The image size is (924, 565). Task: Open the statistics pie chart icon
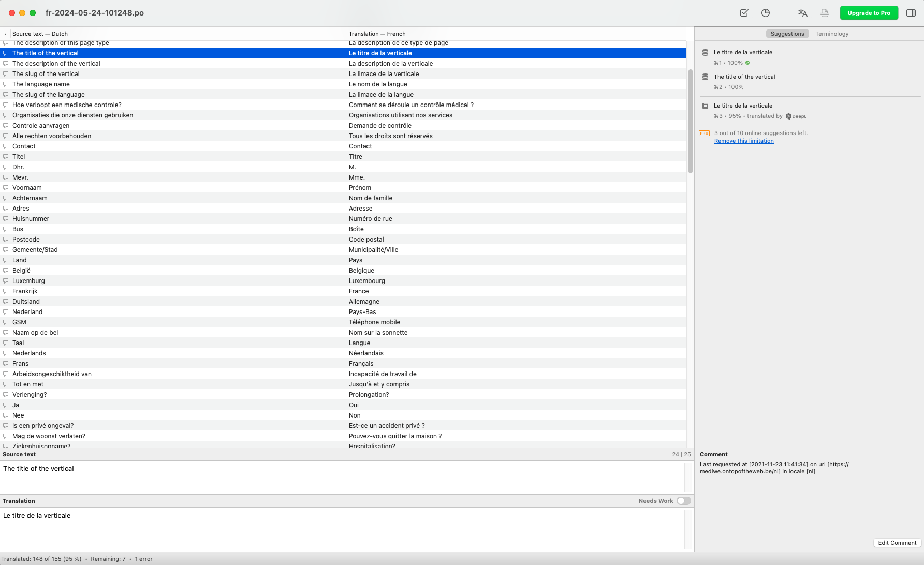click(766, 13)
